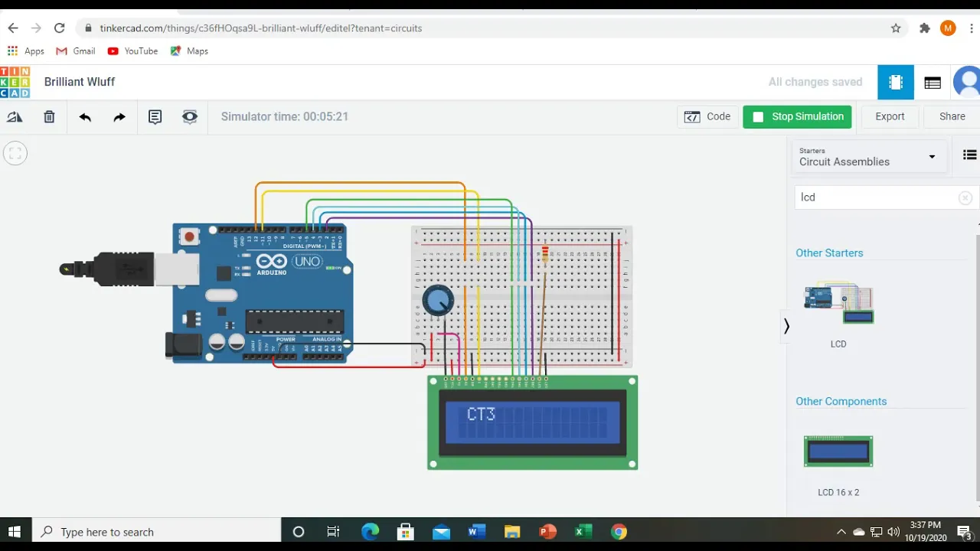Screen dimensions: 980x551
Task: Undo the last action
Action: (85, 117)
